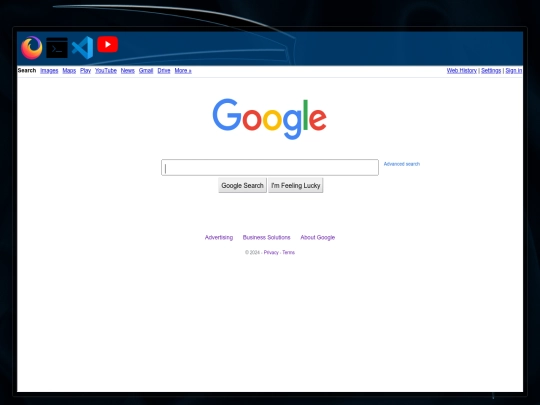Open the Web History link
Screen dimensions: 540x405
pyautogui.click(x=461, y=71)
